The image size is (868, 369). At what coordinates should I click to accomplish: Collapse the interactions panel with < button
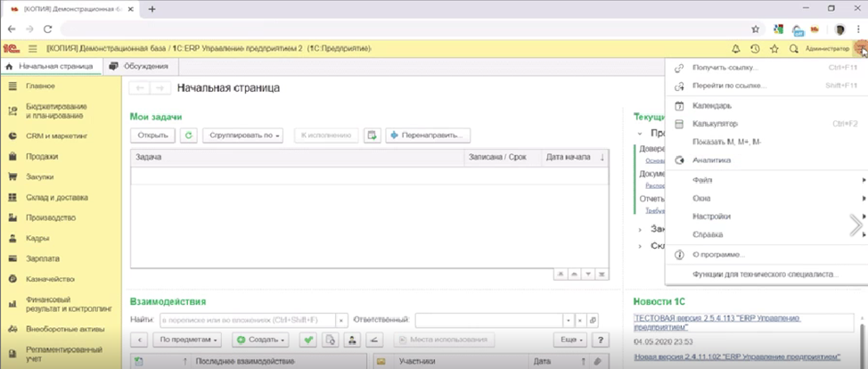140,340
